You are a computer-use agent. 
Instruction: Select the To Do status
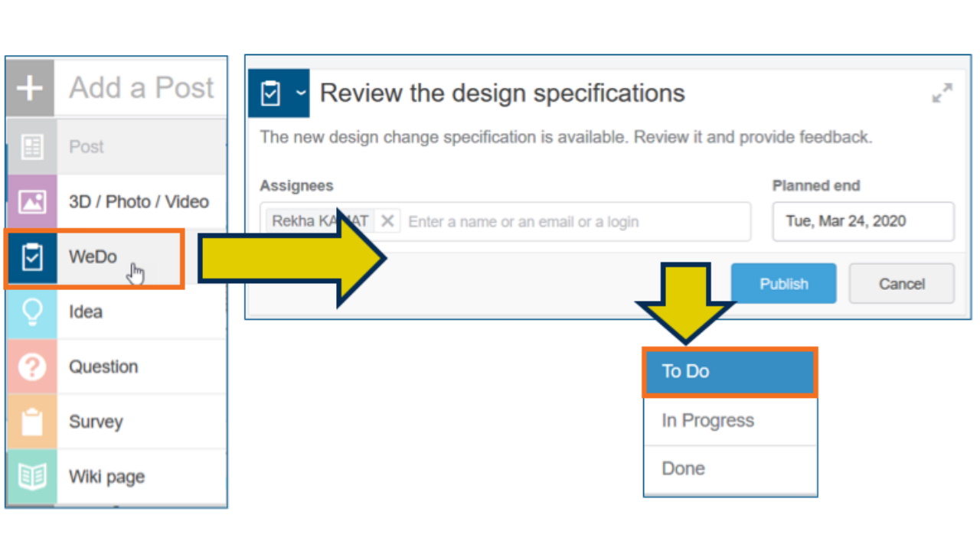click(x=729, y=371)
